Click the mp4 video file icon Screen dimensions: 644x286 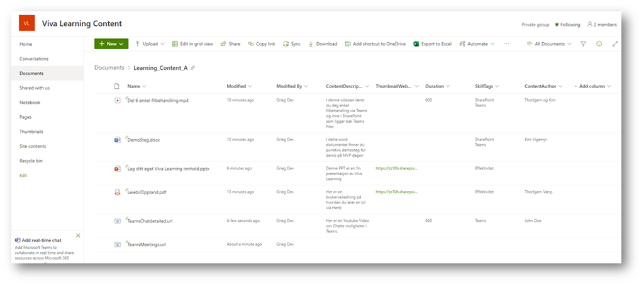point(118,100)
